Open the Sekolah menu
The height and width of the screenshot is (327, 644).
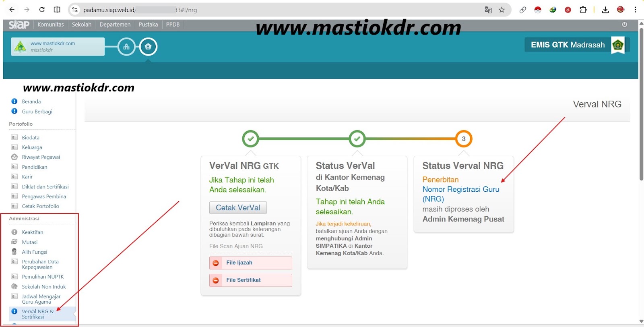coord(82,25)
